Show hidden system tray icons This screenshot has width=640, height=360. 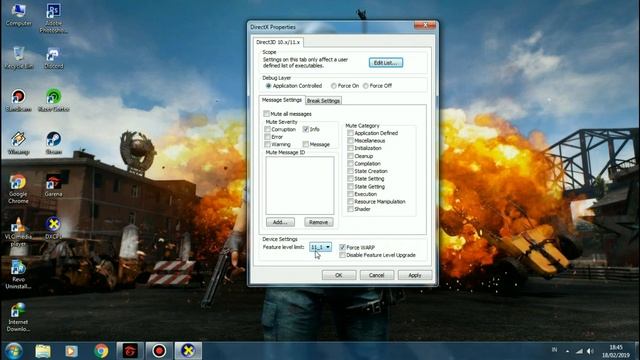point(567,351)
